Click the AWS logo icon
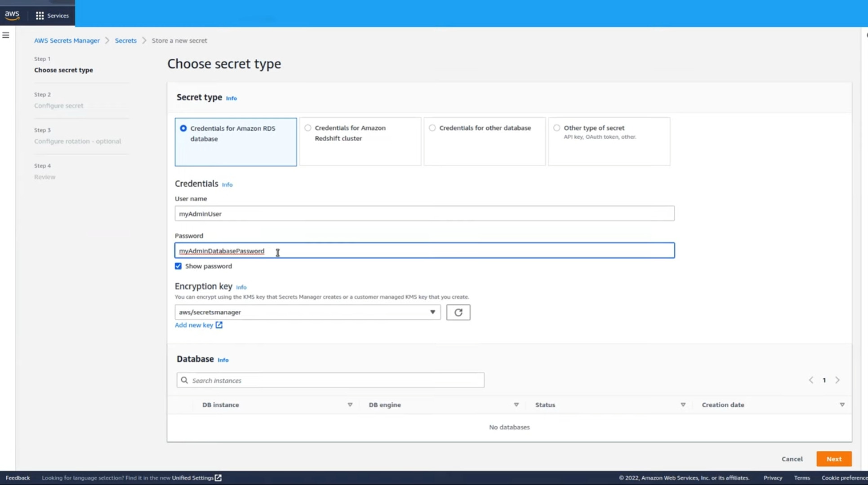Screen dimensions: 868x485 pos(12,15)
